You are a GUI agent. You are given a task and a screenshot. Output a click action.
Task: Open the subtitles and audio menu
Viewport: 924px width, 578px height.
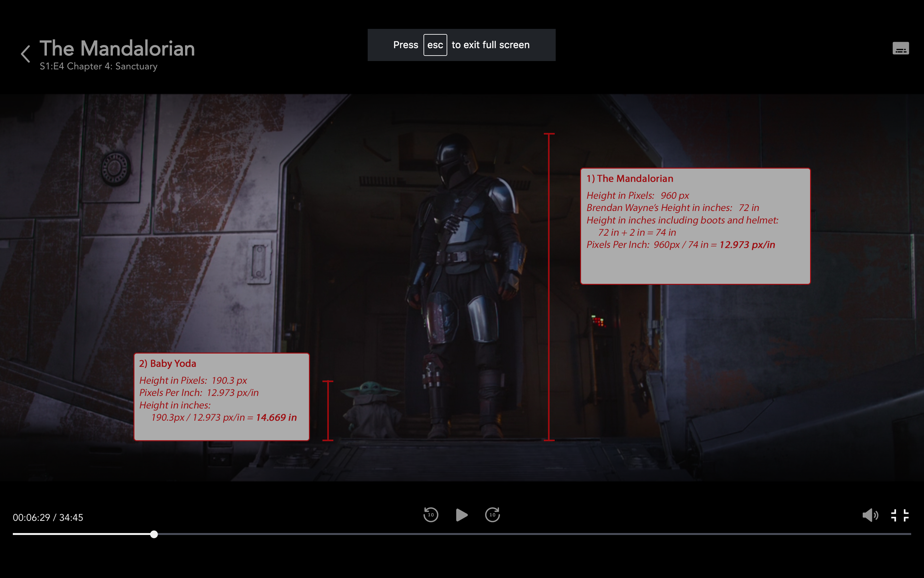pos(900,48)
